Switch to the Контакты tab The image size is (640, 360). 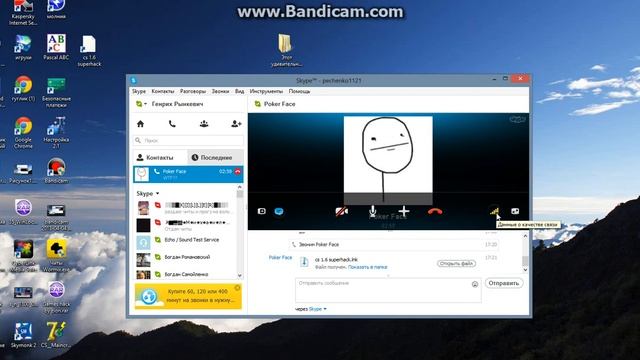(x=160, y=157)
